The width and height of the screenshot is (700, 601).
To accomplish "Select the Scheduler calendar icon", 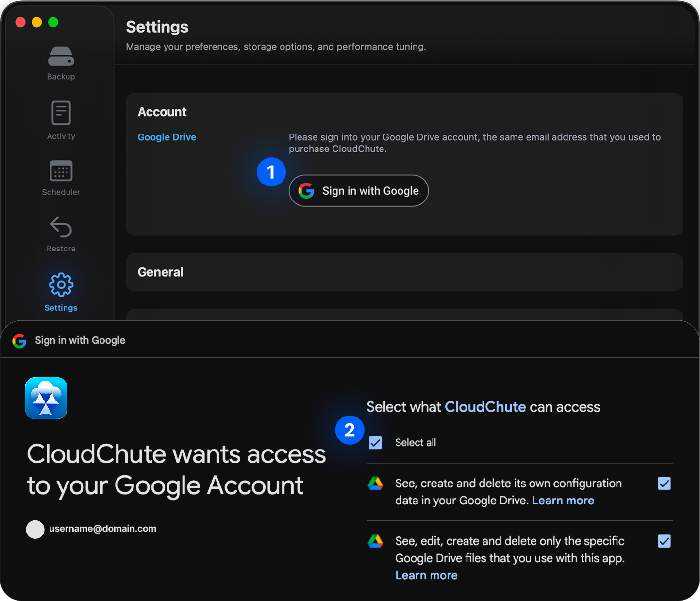I will (61, 171).
